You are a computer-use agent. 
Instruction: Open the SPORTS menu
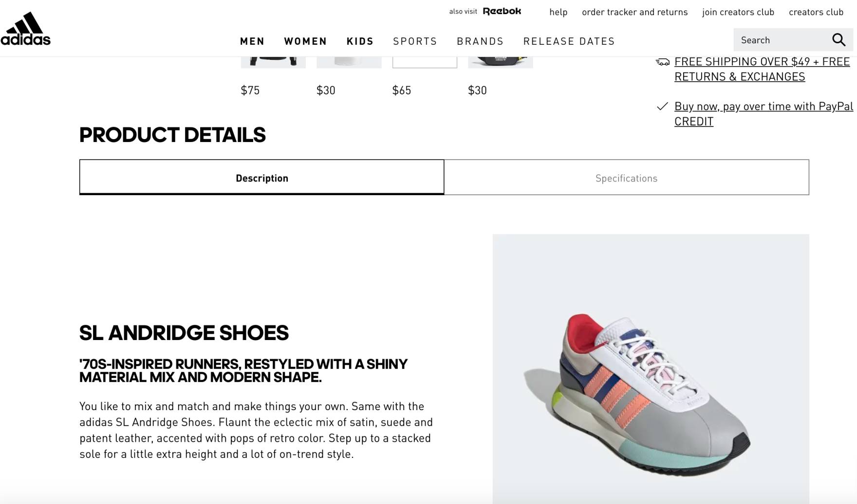pos(415,41)
